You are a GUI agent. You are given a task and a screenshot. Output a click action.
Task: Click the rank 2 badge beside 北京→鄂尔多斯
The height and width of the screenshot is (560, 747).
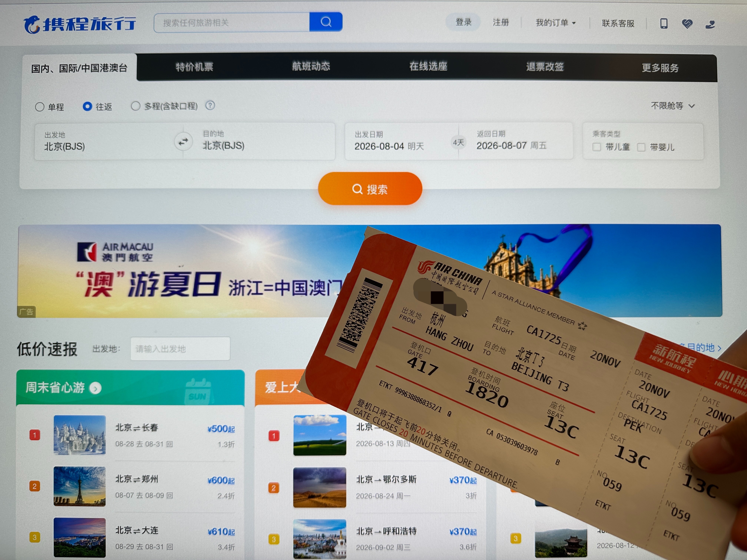[273, 488]
